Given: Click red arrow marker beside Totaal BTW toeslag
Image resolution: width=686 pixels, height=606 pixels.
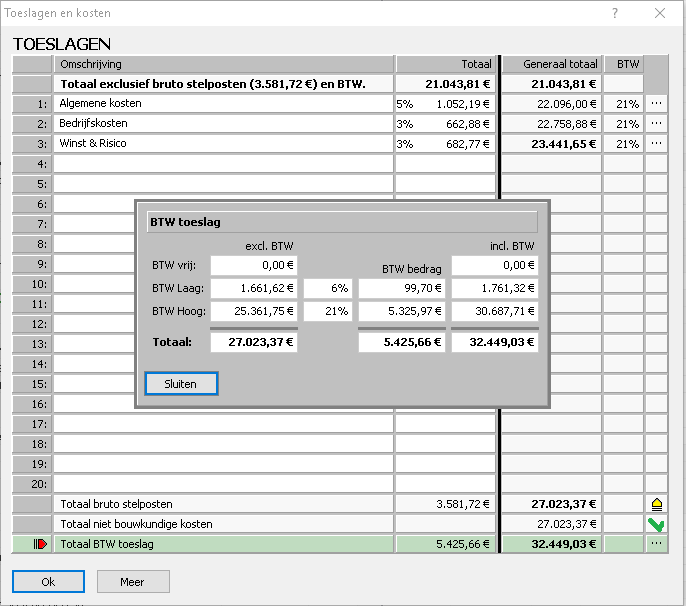Looking at the screenshot, I should pyautogui.click(x=41, y=544).
